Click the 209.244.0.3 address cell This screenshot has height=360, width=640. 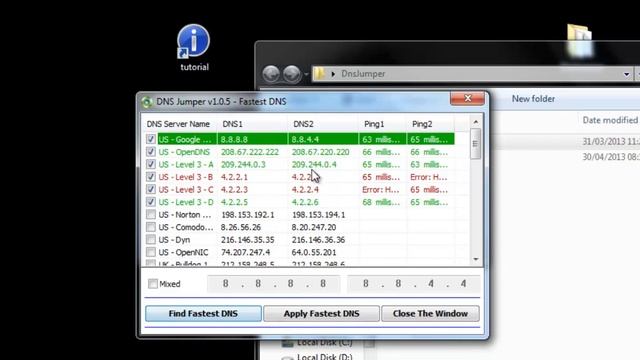[x=243, y=164]
